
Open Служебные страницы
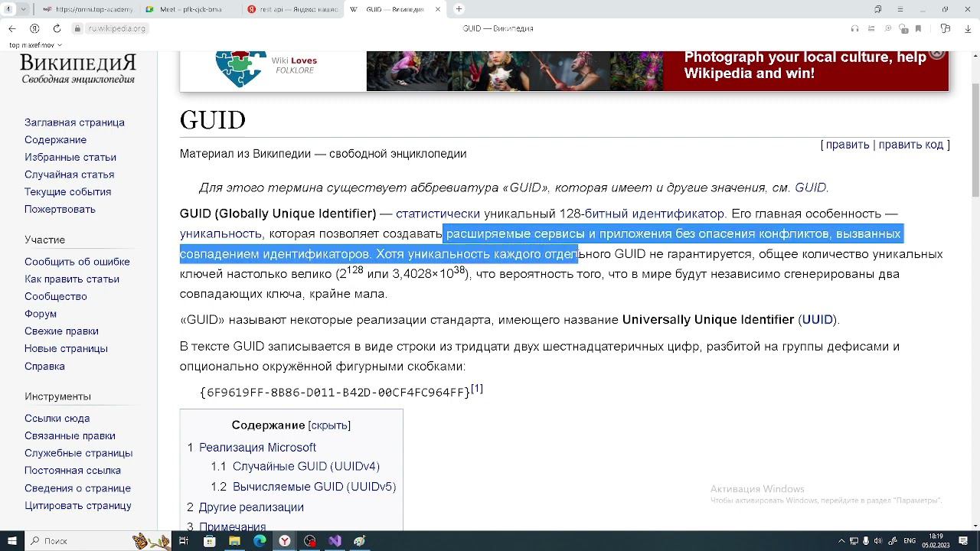78,453
